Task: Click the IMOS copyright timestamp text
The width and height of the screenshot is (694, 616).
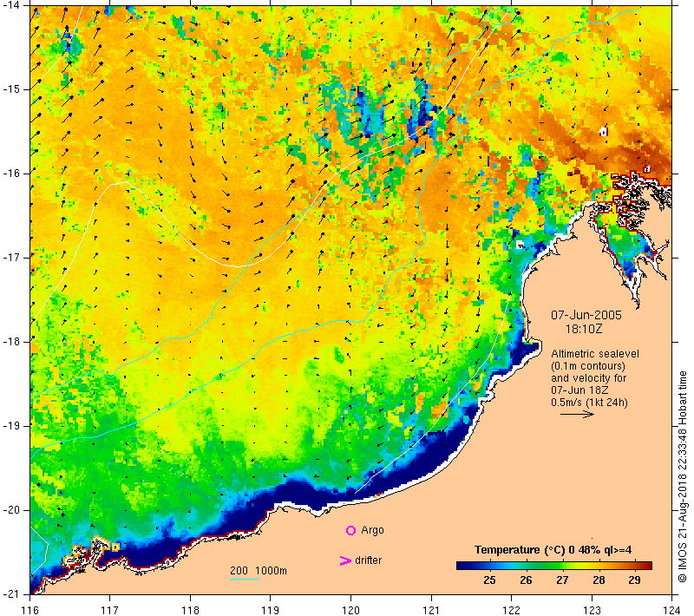Action: click(x=682, y=476)
